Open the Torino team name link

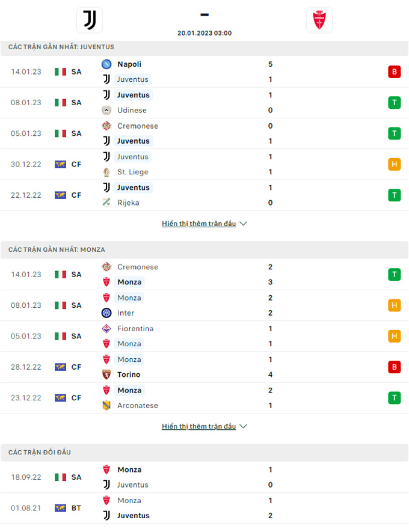[x=129, y=375]
